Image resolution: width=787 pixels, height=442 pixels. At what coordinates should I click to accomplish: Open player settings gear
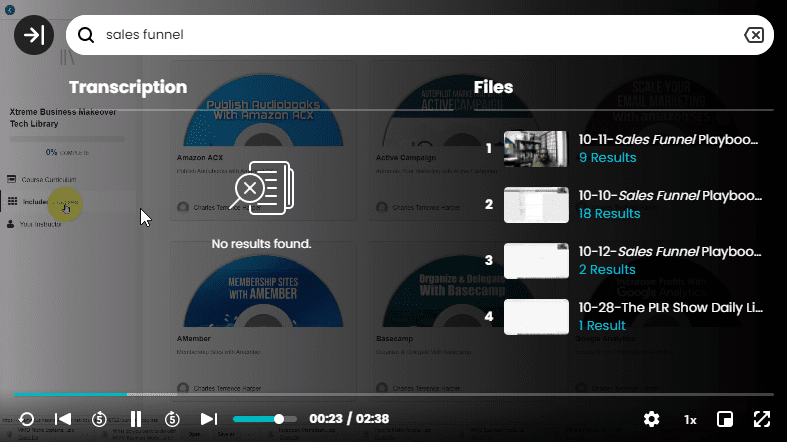651,419
